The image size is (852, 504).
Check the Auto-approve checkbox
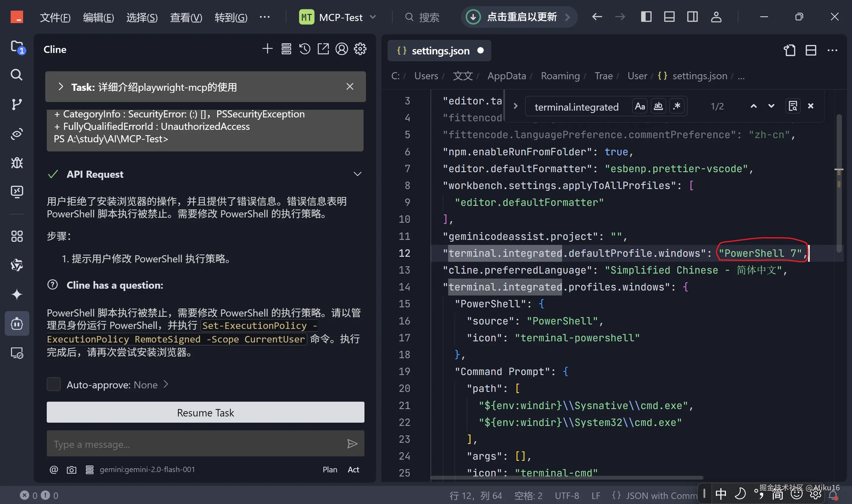(54, 385)
